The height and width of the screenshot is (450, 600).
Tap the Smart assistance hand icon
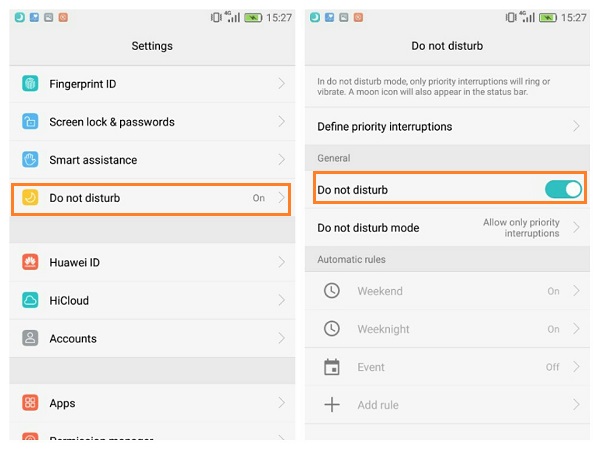[x=30, y=160]
